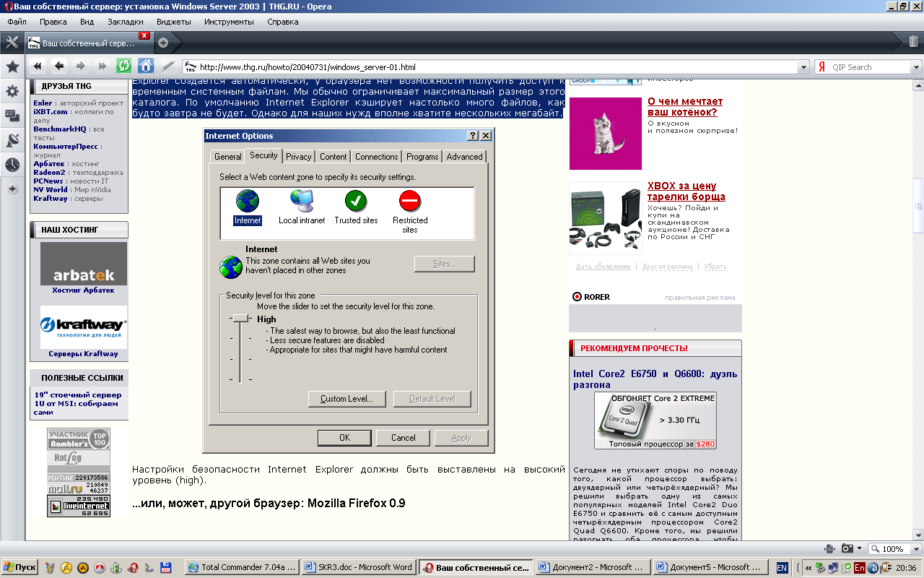
Task: Switch to the General tab
Action: point(228,157)
